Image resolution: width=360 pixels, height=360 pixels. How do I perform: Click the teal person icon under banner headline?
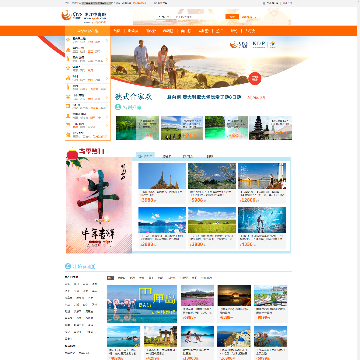point(118,107)
